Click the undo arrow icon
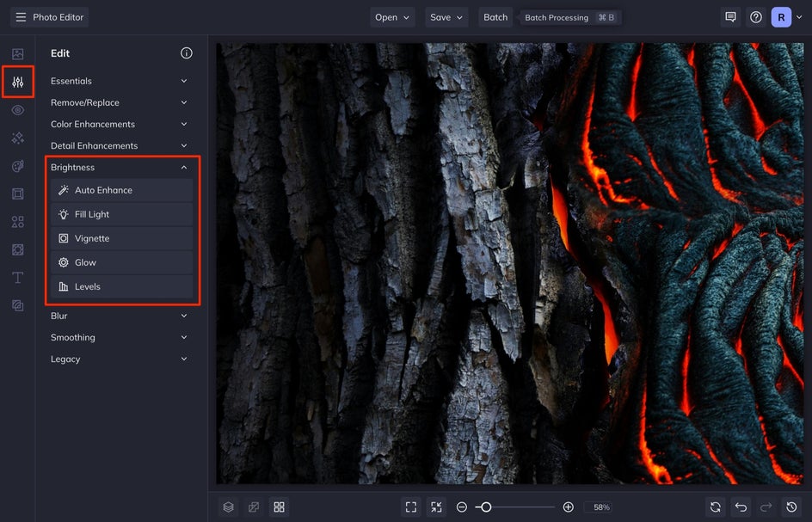The height and width of the screenshot is (522, 812). (x=741, y=507)
